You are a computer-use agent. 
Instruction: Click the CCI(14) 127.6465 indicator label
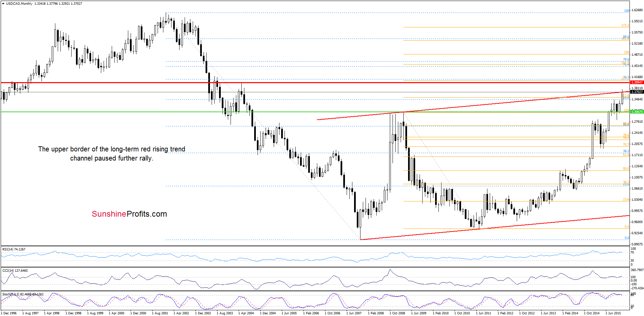pos(15,271)
